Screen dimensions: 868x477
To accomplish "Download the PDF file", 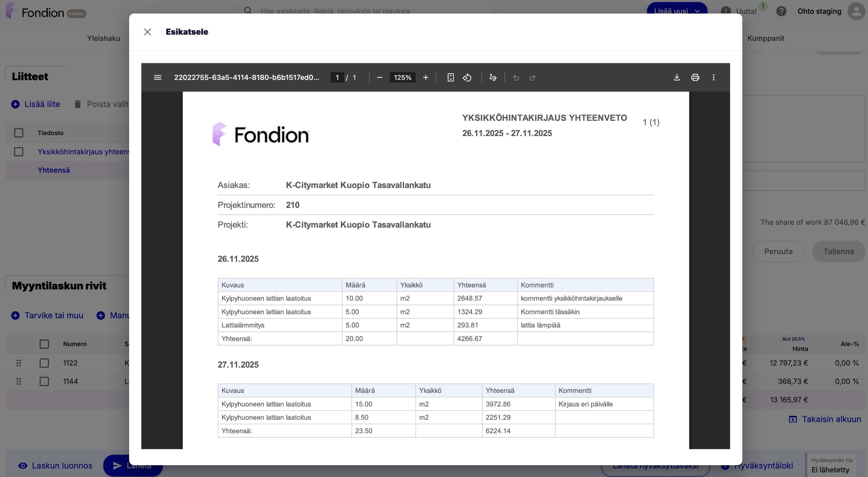I will [x=677, y=77].
